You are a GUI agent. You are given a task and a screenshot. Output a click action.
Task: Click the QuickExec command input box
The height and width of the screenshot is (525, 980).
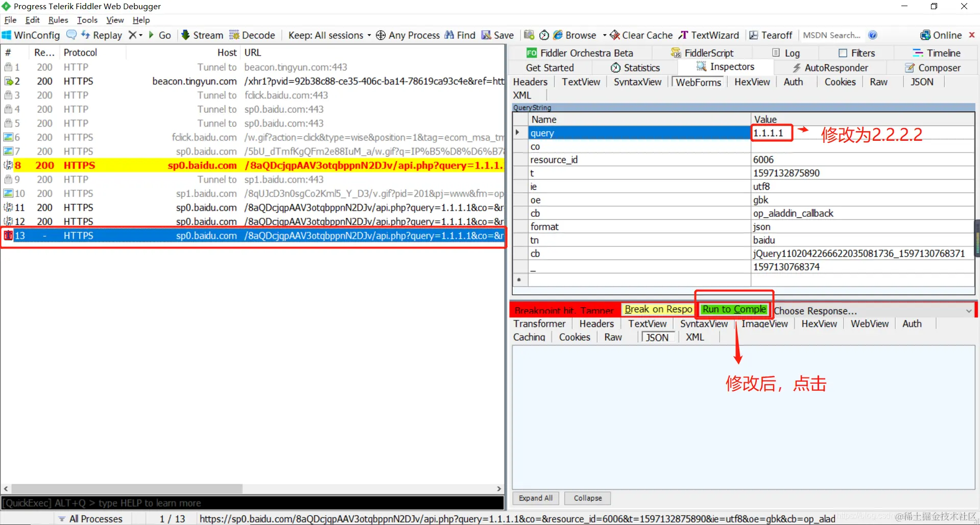click(253, 503)
